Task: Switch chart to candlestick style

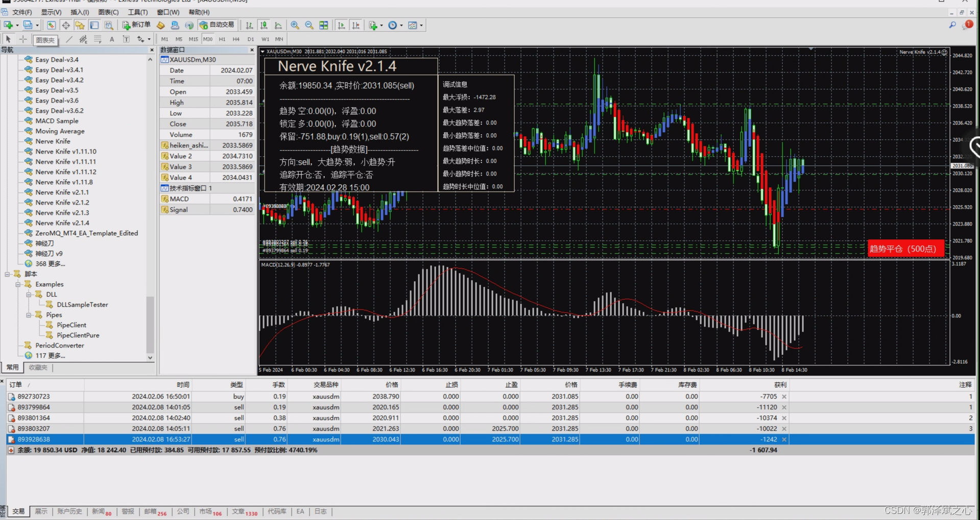Action: point(264,25)
